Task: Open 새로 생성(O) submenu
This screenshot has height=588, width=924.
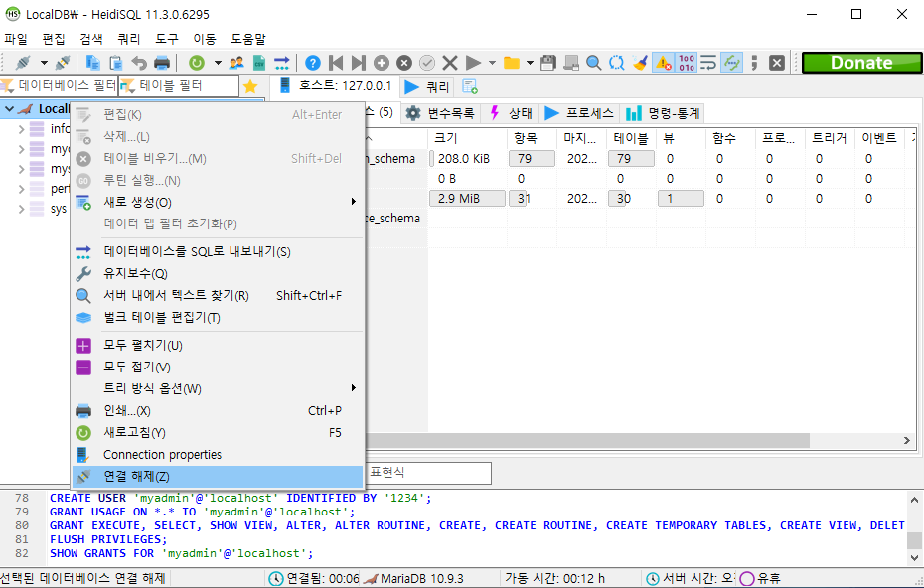Action: 218,202
